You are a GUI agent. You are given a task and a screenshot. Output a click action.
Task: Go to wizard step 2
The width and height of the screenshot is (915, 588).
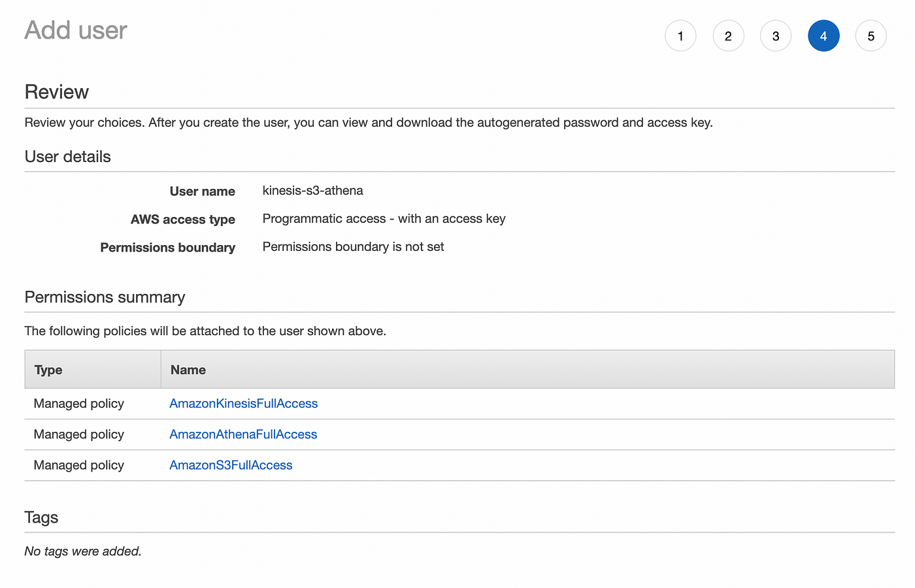click(728, 36)
